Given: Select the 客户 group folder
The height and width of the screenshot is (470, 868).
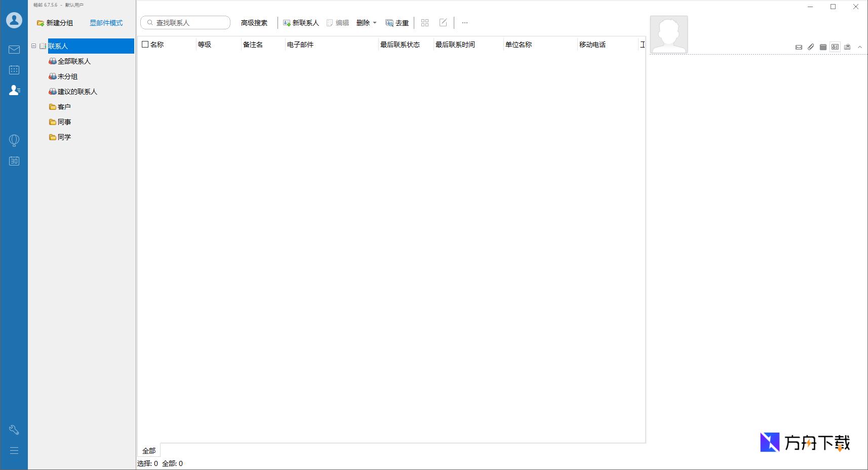Looking at the screenshot, I should (x=64, y=107).
